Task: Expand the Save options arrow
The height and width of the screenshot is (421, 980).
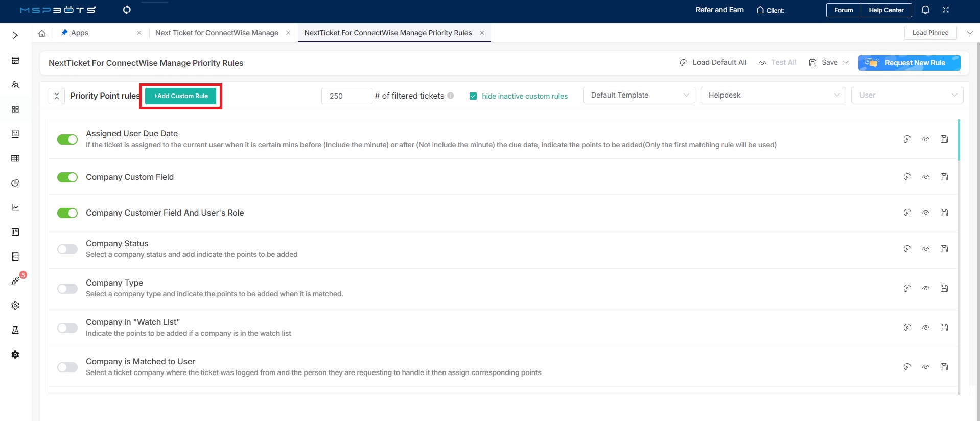Action: [846, 62]
